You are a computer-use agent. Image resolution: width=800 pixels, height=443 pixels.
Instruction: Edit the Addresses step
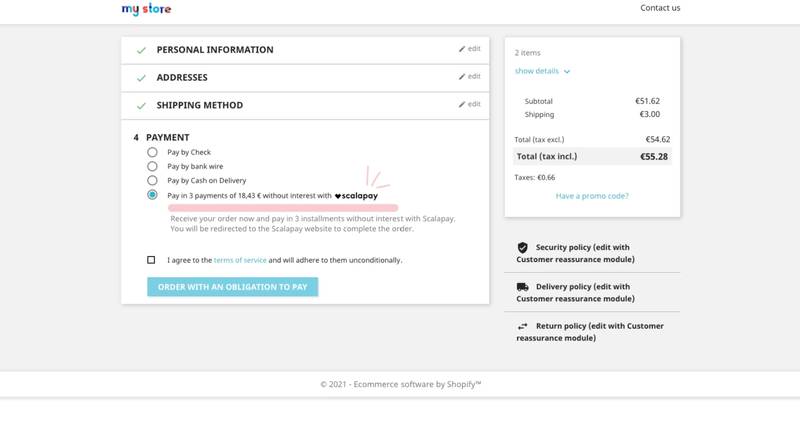tap(470, 76)
